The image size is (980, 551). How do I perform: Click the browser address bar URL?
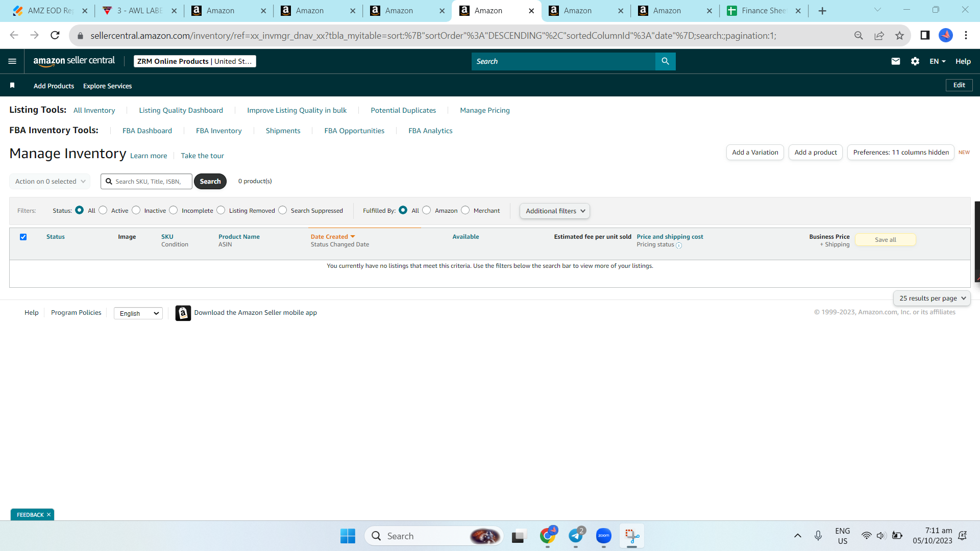tap(433, 35)
